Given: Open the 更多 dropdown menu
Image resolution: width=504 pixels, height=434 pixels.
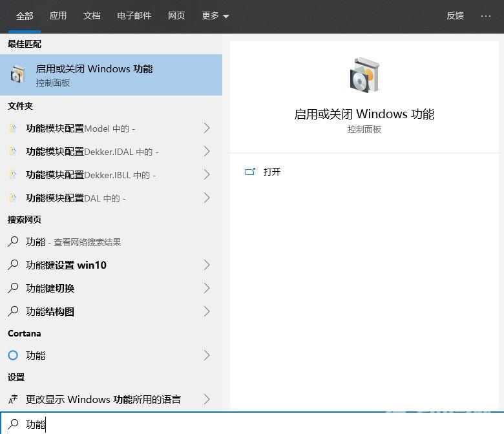Looking at the screenshot, I should point(215,16).
